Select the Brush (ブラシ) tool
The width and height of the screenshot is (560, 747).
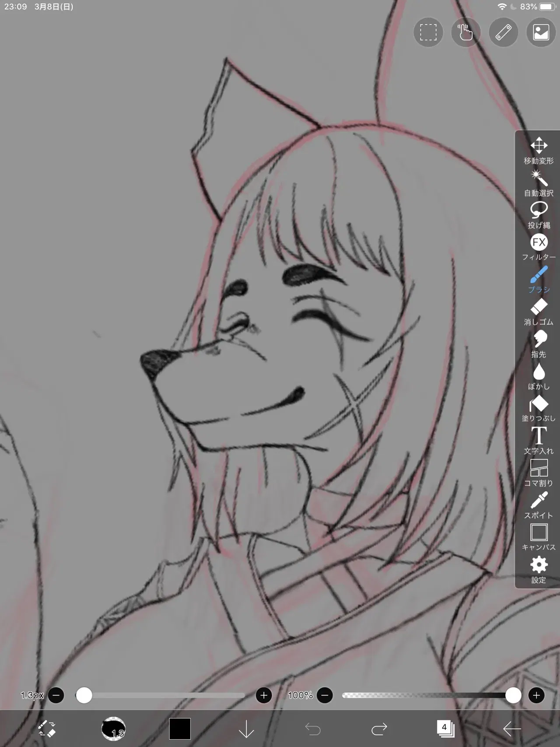click(539, 280)
